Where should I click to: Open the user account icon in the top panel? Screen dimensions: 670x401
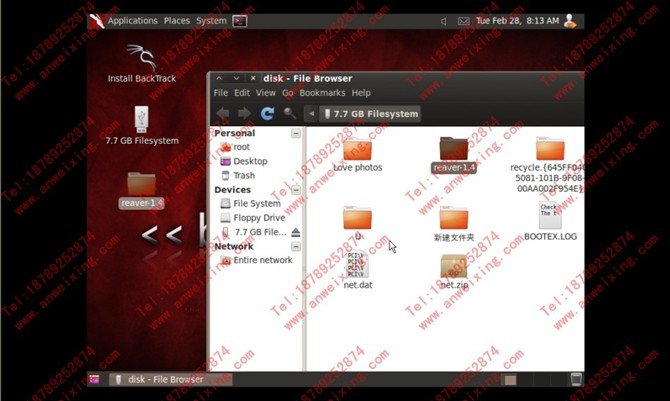point(570,21)
